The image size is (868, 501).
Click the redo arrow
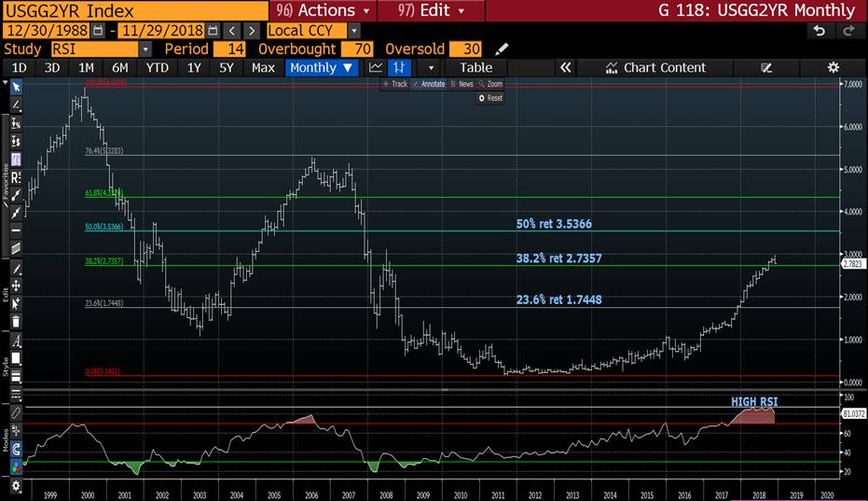click(848, 31)
